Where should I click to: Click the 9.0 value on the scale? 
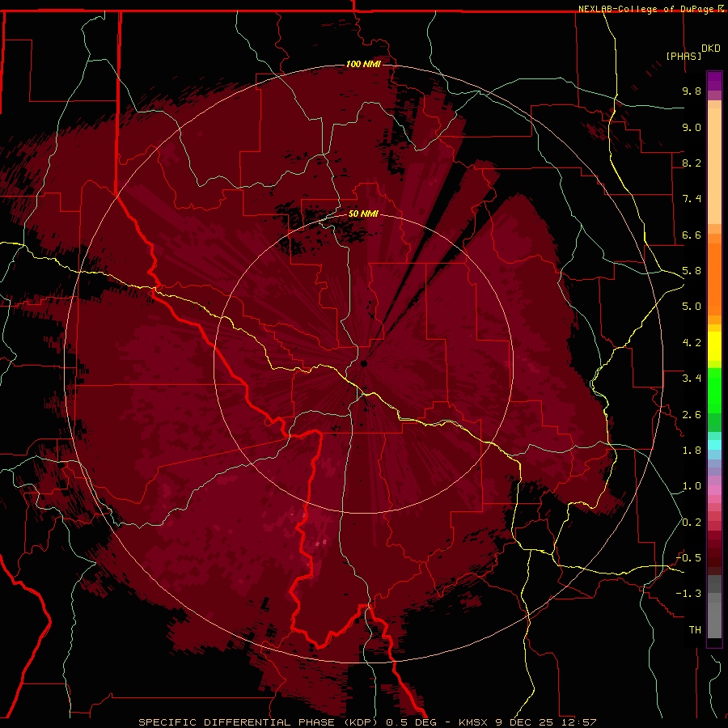[x=692, y=127]
